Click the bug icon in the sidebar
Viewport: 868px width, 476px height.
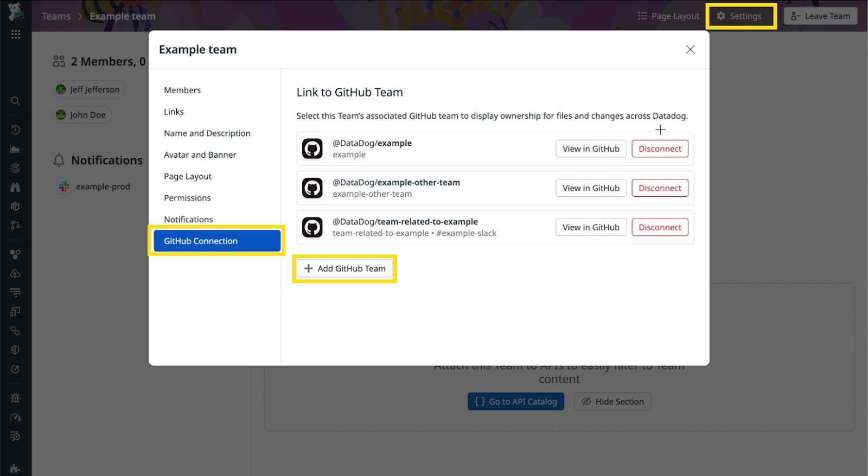click(x=15, y=398)
